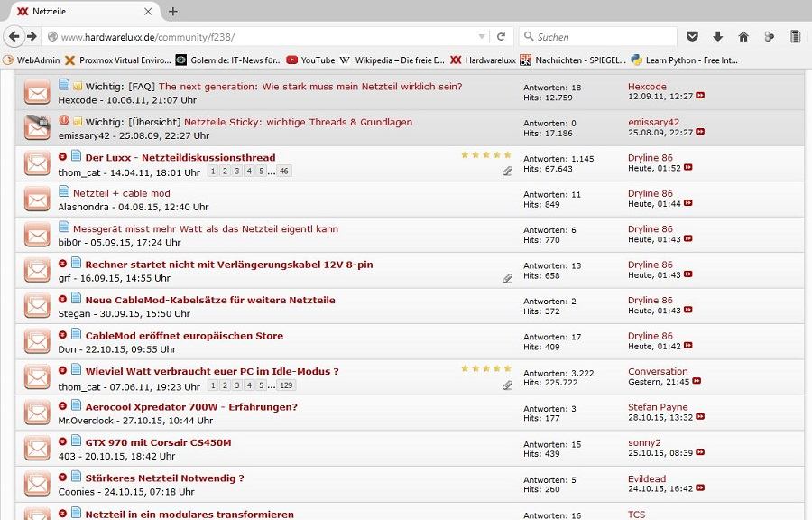Open FAQ thread 'Wie stark muss mein Netzteil'
Image resolution: width=812 pixels, height=520 pixels.
tap(310, 87)
